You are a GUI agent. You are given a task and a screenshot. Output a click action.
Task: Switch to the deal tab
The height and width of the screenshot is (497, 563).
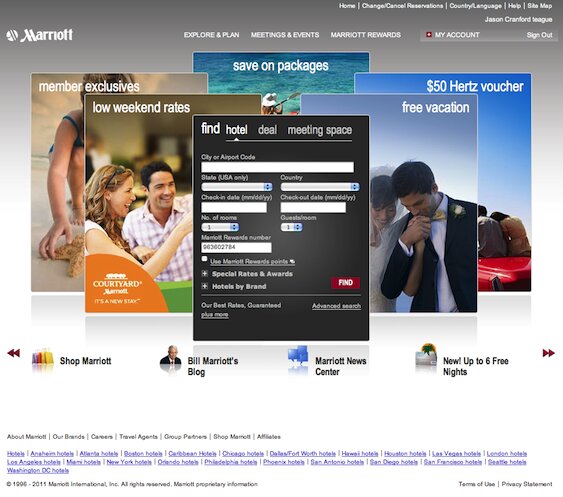(267, 130)
